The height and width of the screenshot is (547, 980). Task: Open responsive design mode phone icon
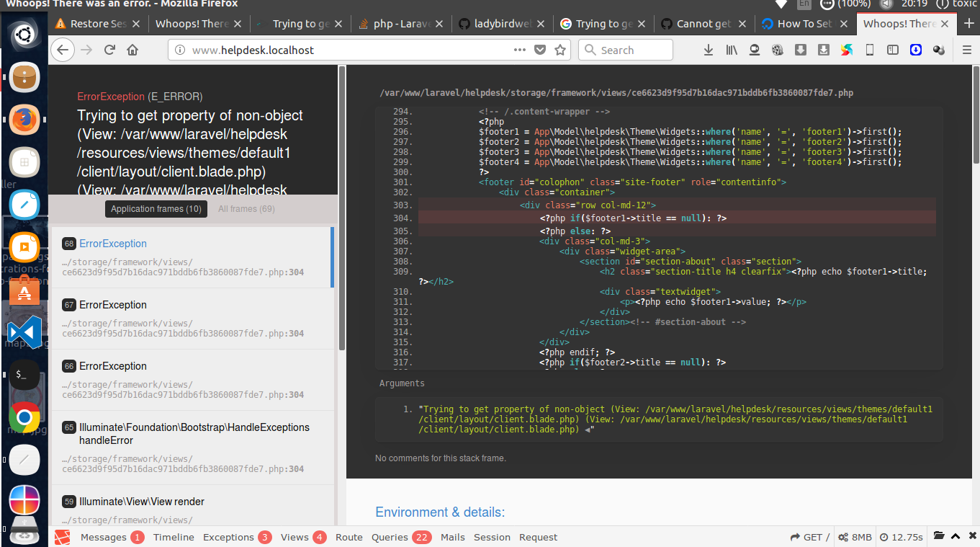869,50
